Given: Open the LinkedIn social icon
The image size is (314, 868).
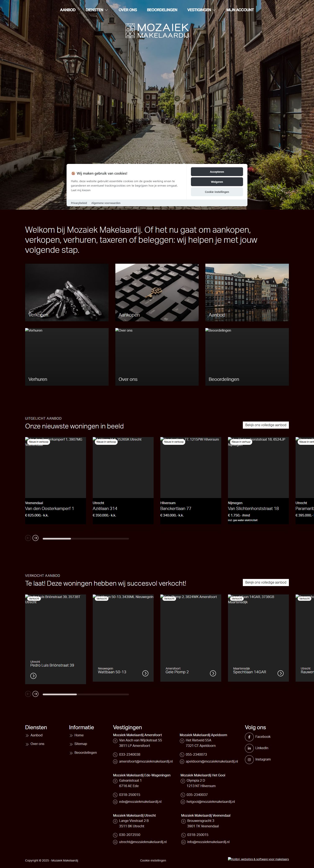Looking at the screenshot, I should tap(249, 748).
